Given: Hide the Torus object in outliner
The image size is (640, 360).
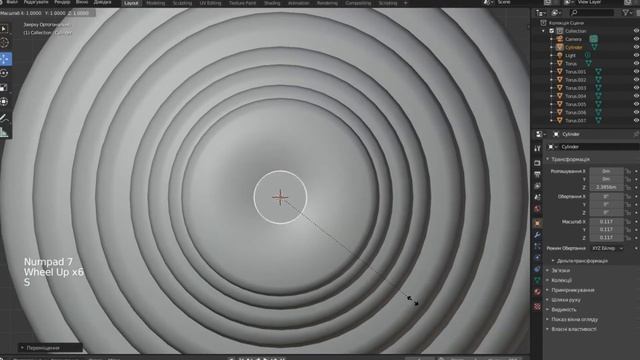Looking at the screenshot, I should click(x=636, y=64).
